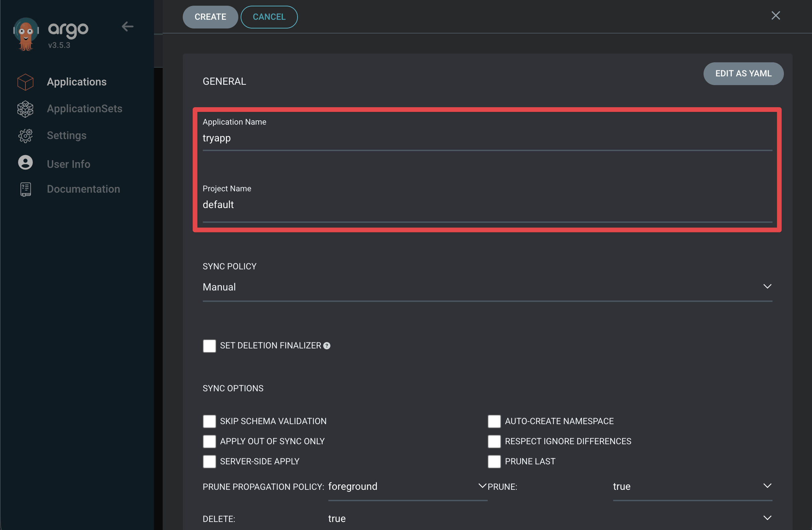The height and width of the screenshot is (530, 812).
Task: Open Settings from the sidebar
Action: 67,136
